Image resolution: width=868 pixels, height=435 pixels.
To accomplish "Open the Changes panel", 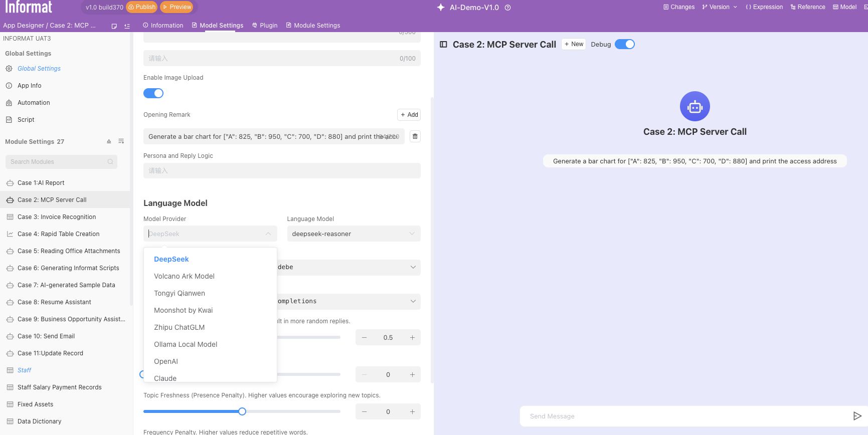I will [679, 7].
